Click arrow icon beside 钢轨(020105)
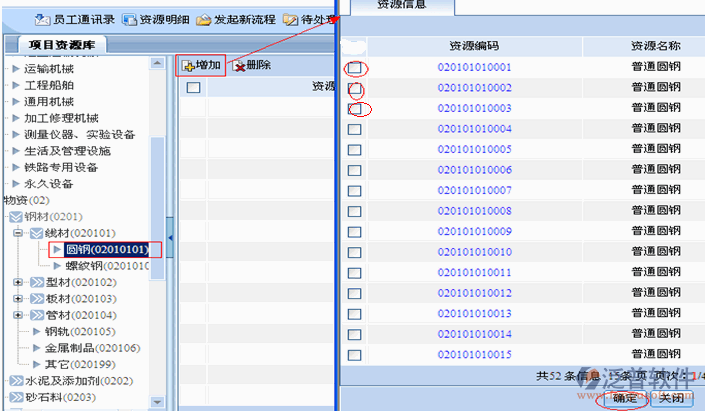The height and width of the screenshot is (411, 705). 37,331
